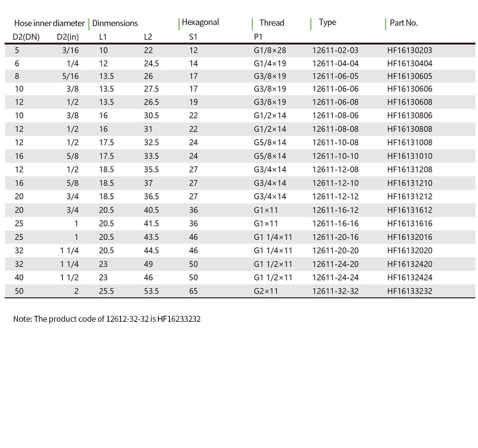
Task: Click thread value G2×11
Action: pos(266,291)
